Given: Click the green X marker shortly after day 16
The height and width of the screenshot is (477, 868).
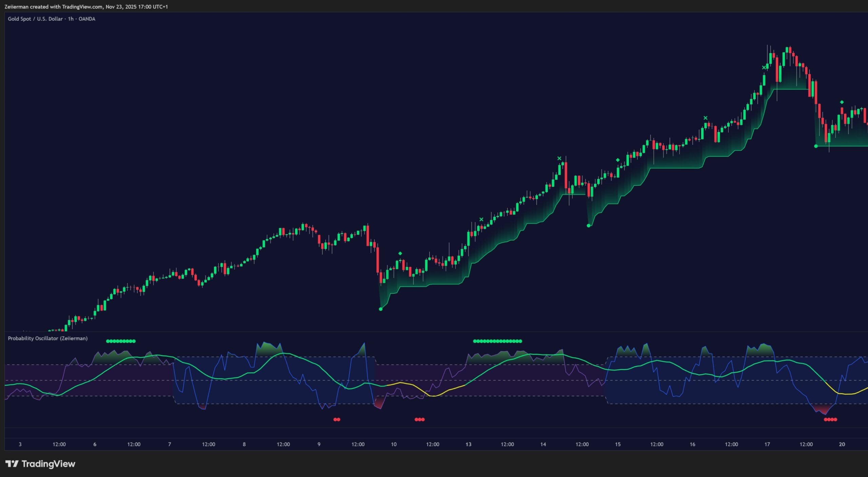Looking at the screenshot, I should [706, 118].
